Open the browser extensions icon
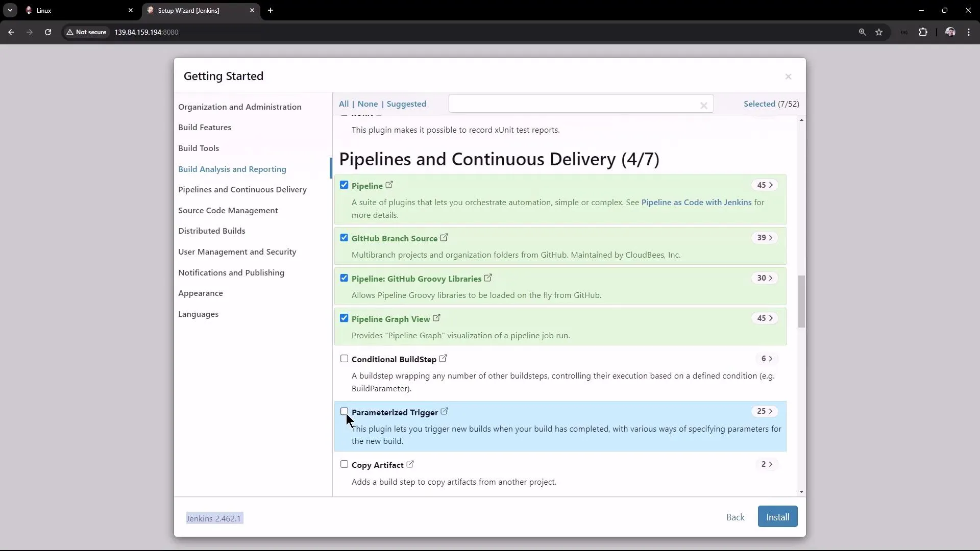Viewport: 980px width, 551px height. point(923,32)
